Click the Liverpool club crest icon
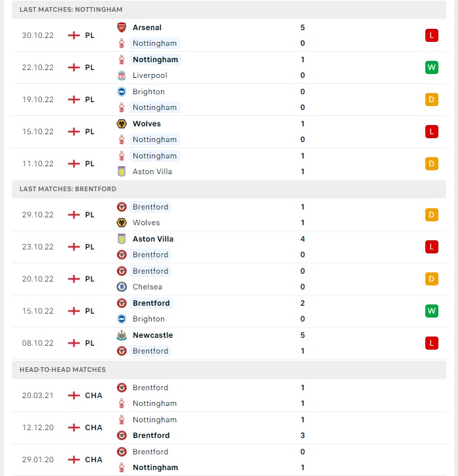Screen dimensions: 458x476 pyautogui.click(x=122, y=75)
